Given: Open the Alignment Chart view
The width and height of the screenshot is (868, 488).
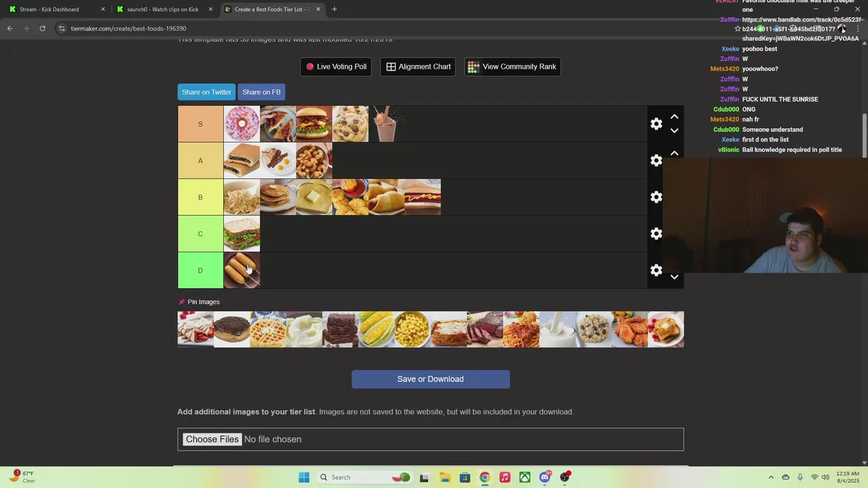Looking at the screenshot, I should point(418,66).
